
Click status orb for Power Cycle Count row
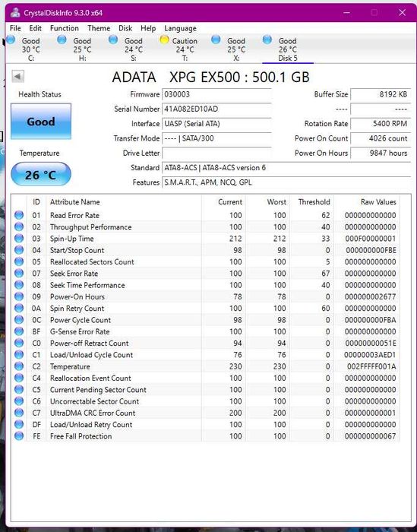click(x=19, y=320)
